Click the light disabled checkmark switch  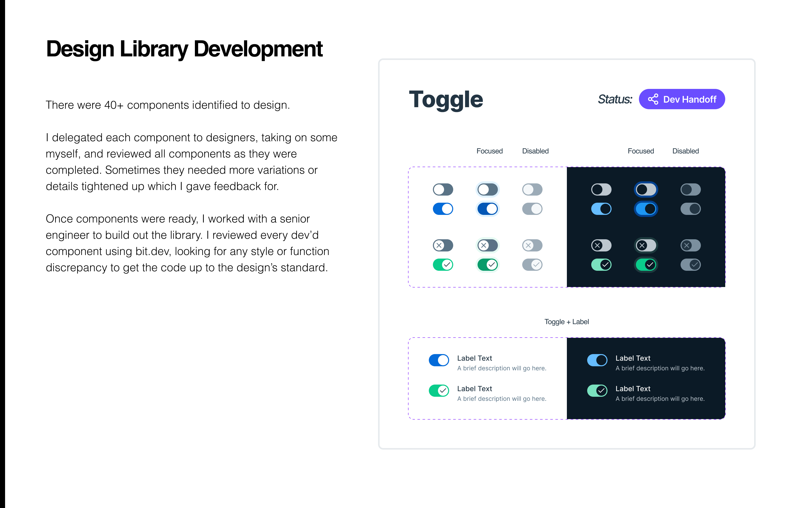pos(532,264)
